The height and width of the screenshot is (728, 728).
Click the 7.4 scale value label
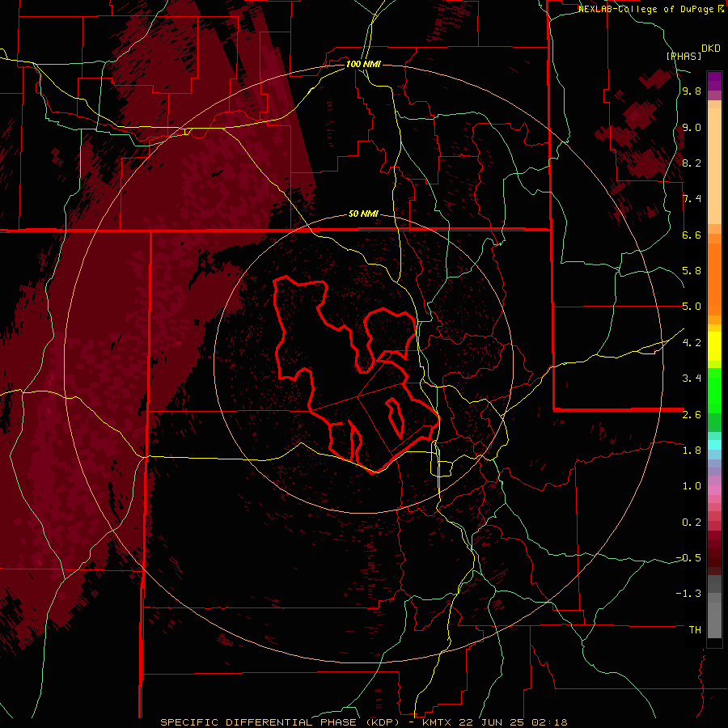(692, 199)
